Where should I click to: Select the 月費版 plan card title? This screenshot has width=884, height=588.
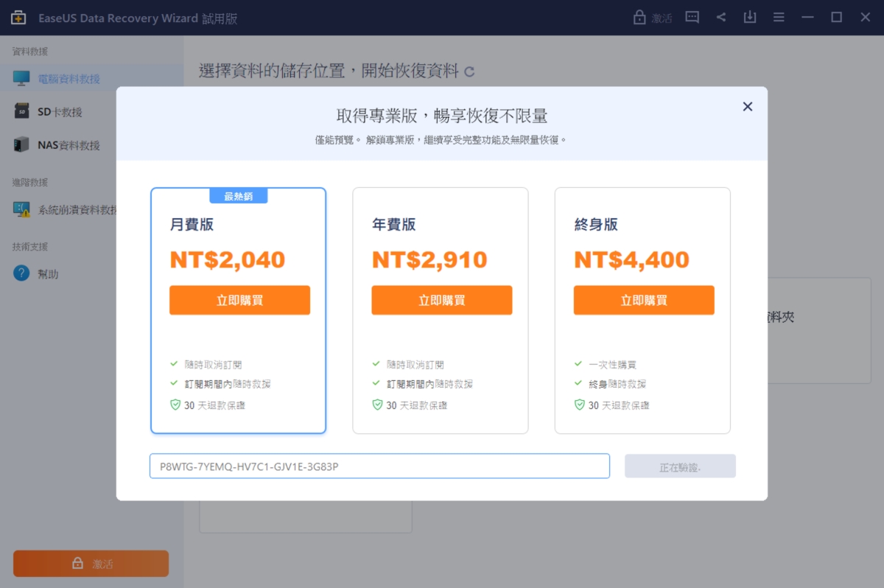[192, 225]
